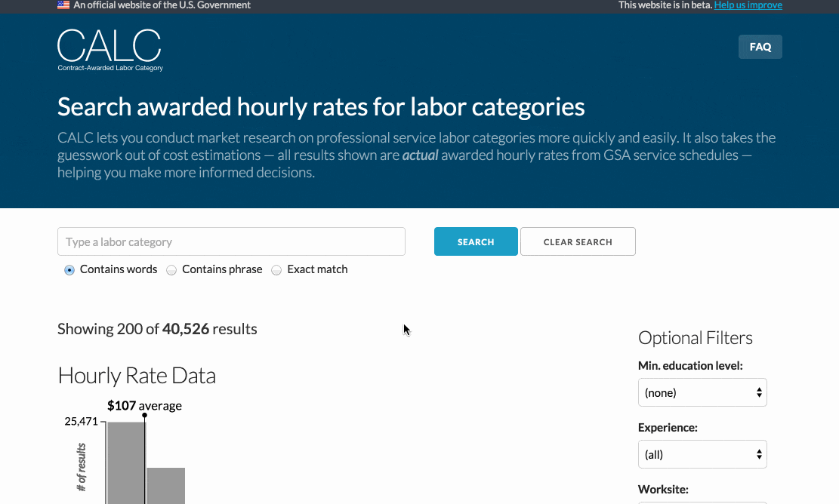Click the Hourly Rate Data heading

pos(137,376)
